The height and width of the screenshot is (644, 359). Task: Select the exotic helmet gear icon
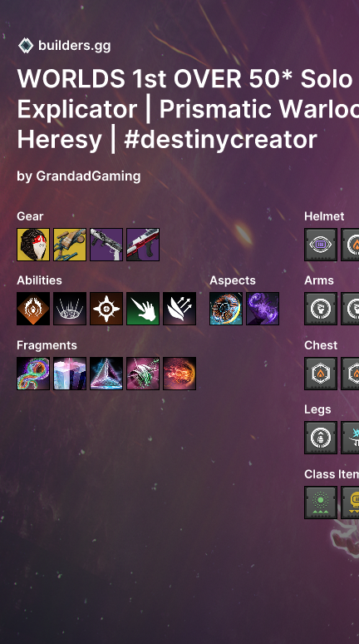(x=33, y=245)
